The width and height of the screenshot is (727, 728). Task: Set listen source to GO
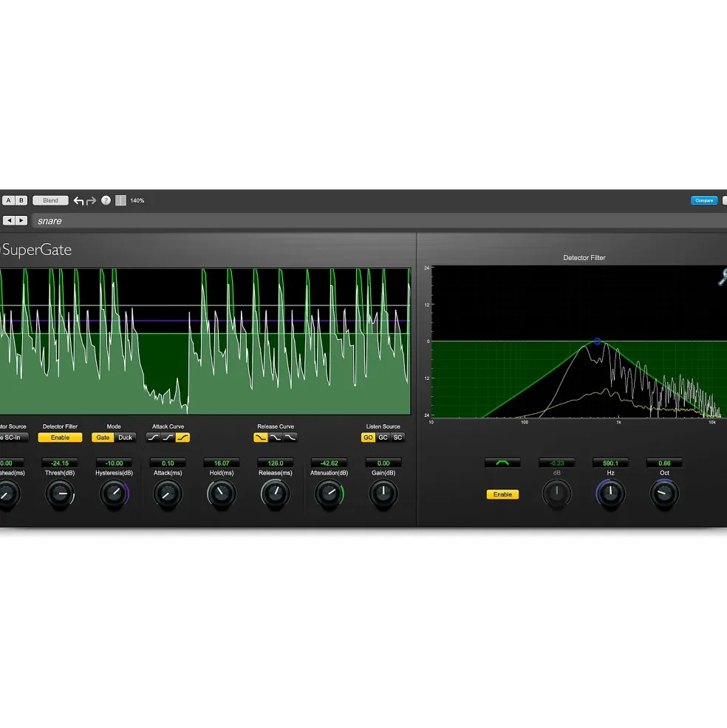[368, 438]
